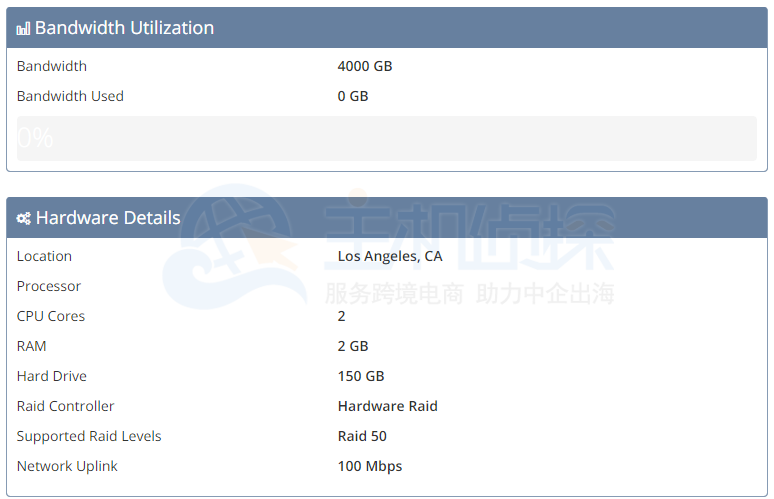774x499 pixels.
Task: Select the Bandwidth Utilization panel header
Action: point(386,28)
